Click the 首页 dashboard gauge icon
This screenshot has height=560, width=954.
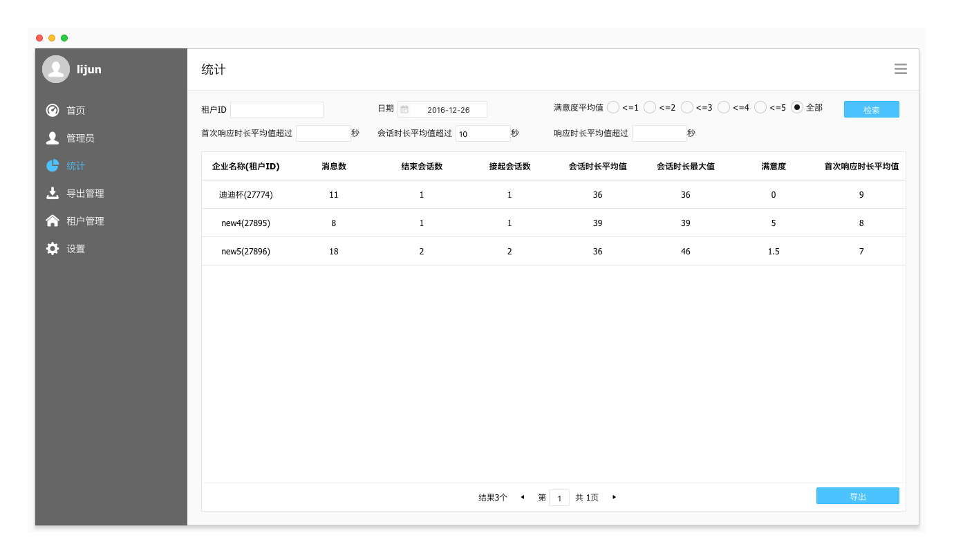point(53,111)
